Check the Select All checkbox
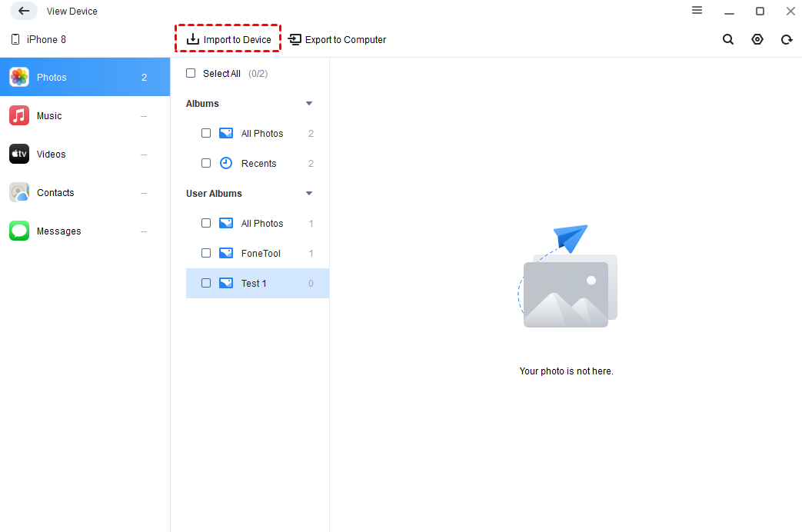 tap(191, 74)
